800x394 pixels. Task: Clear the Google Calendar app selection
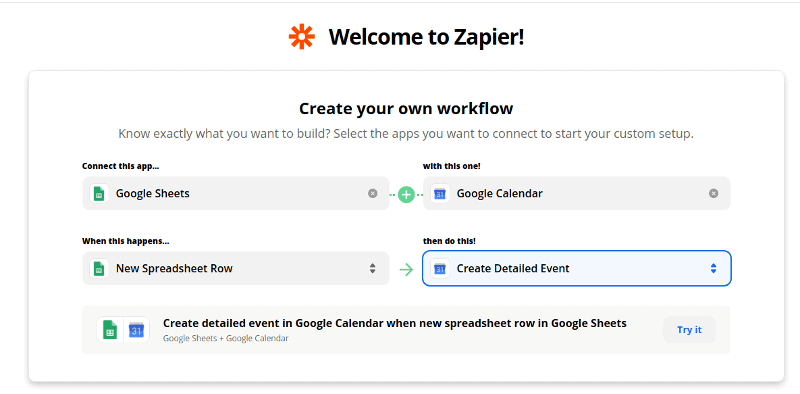click(714, 193)
